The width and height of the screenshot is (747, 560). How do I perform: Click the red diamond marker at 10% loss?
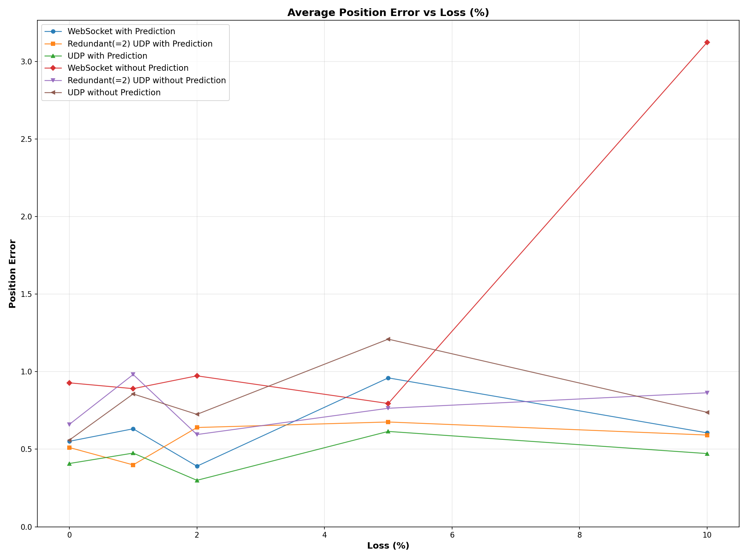707,42
